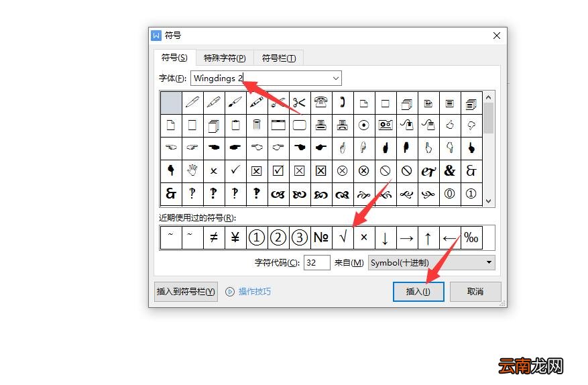Pick the recent √ square root symbol
The height and width of the screenshot is (385, 588).
pos(343,237)
